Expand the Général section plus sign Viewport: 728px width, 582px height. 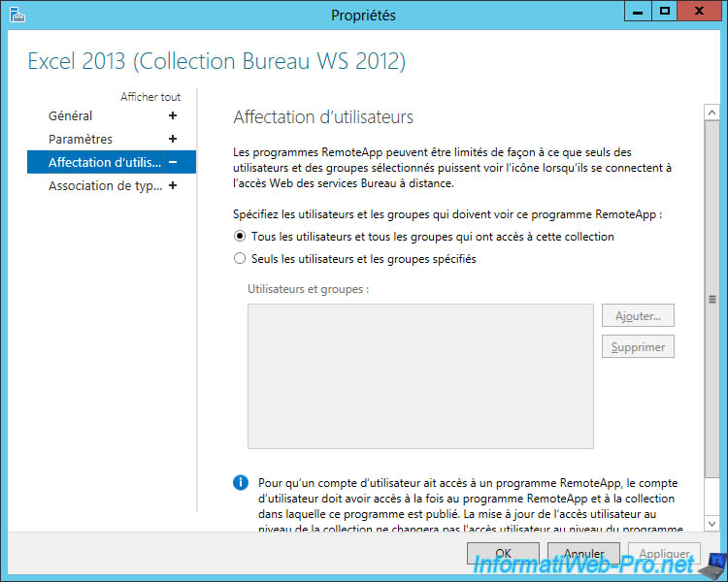click(173, 115)
